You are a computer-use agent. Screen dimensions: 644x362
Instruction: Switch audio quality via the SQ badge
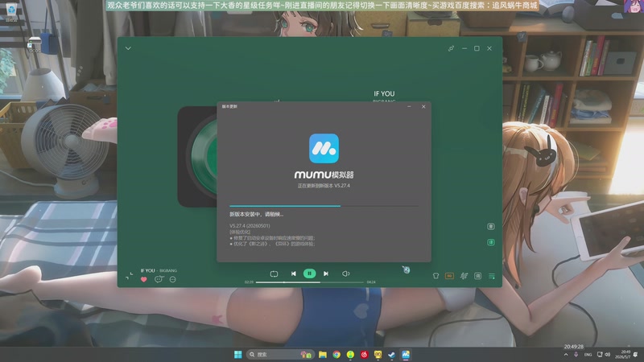pos(450,276)
